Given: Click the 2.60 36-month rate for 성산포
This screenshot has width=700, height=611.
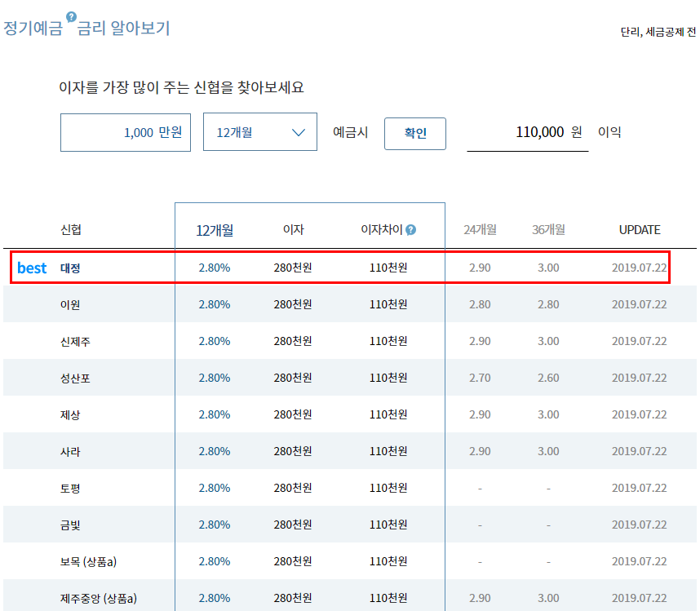Looking at the screenshot, I should (548, 378).
